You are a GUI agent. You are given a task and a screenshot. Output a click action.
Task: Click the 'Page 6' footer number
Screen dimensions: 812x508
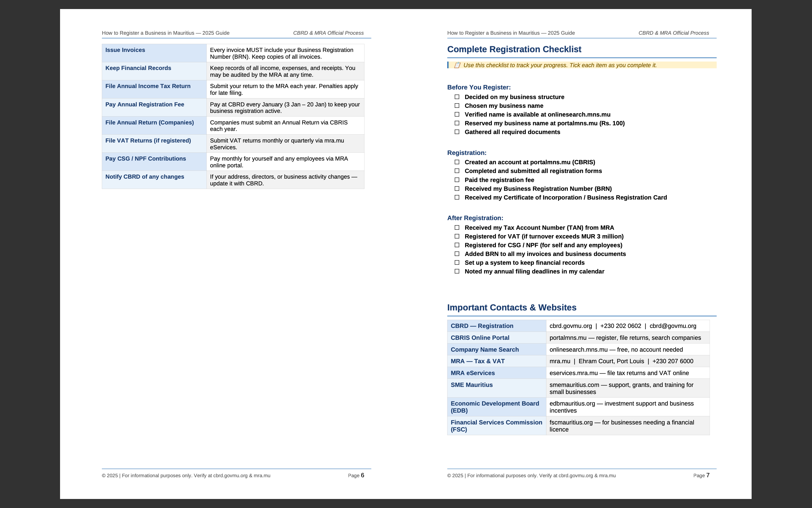pos(356,476)
